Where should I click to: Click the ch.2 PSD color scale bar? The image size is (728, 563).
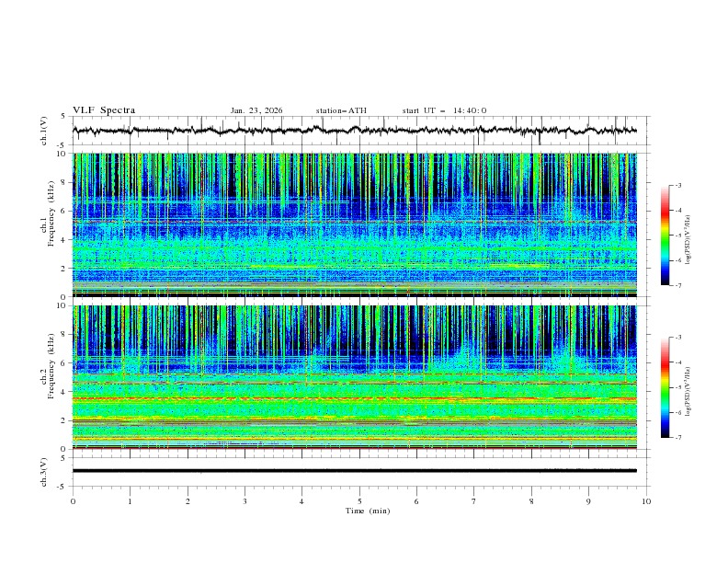tap(665, 387)
